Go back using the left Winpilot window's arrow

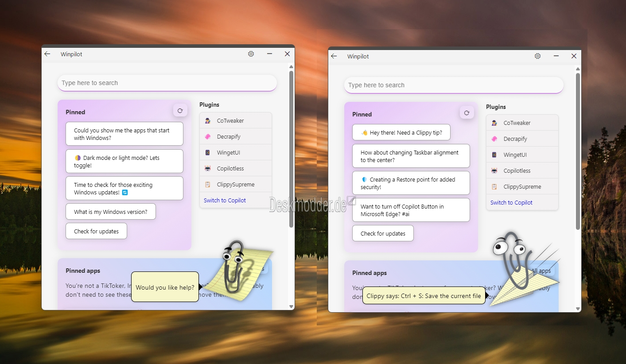tap(47, 54)
